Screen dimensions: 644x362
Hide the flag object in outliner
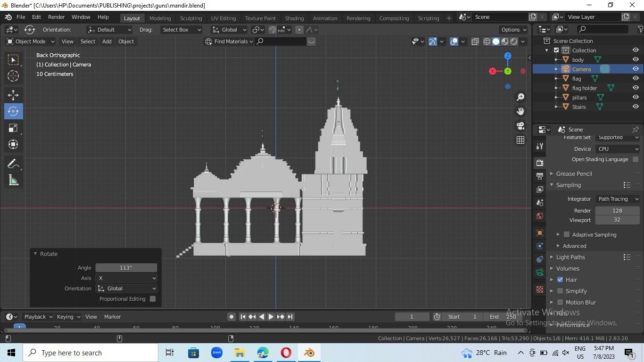pyautogui.click(x=636, y=78)
